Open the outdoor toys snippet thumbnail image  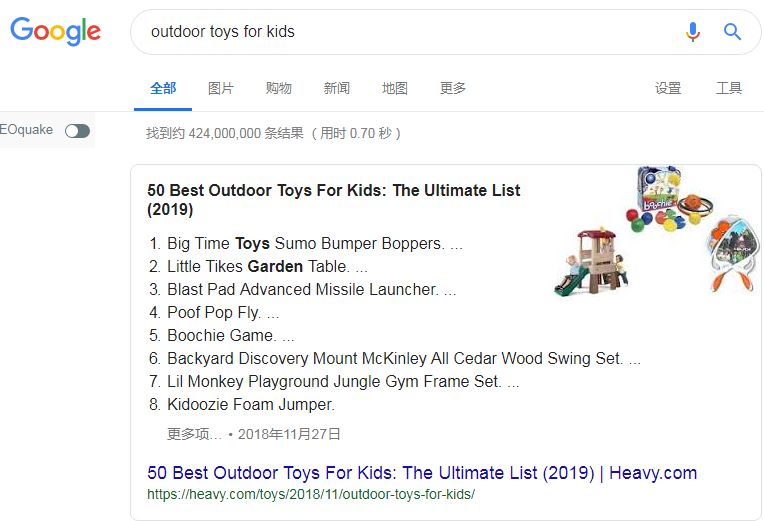[656, 232]
